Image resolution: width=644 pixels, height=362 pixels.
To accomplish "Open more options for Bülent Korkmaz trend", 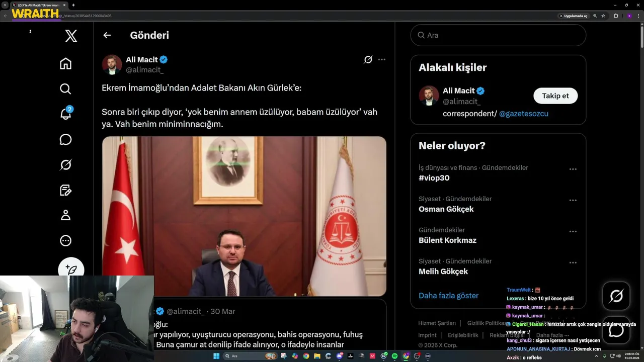I will click(x=573, y=232).
